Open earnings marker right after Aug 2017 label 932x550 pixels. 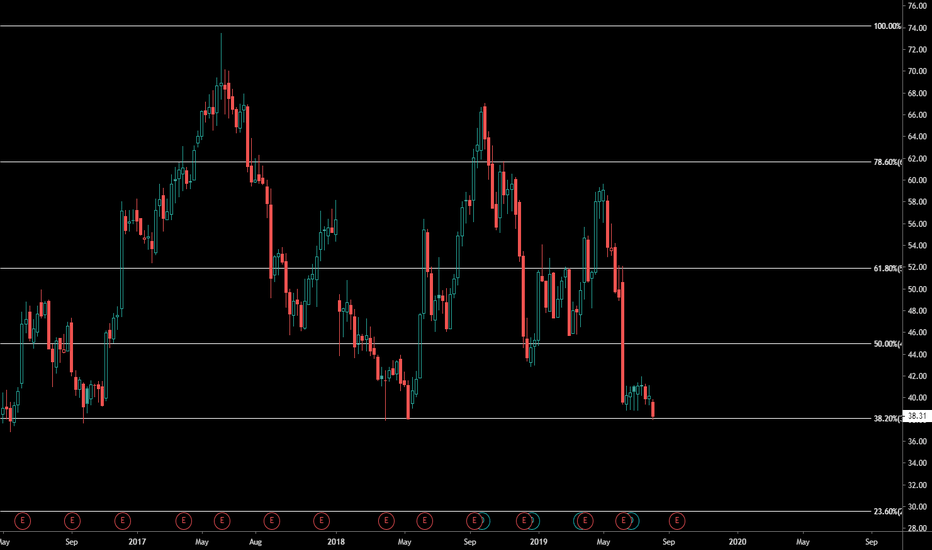pos(272,521)
